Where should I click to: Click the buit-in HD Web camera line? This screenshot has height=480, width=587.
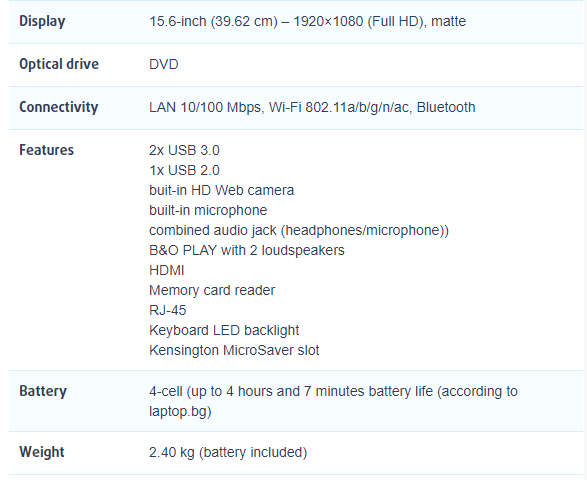pos(222,190)
